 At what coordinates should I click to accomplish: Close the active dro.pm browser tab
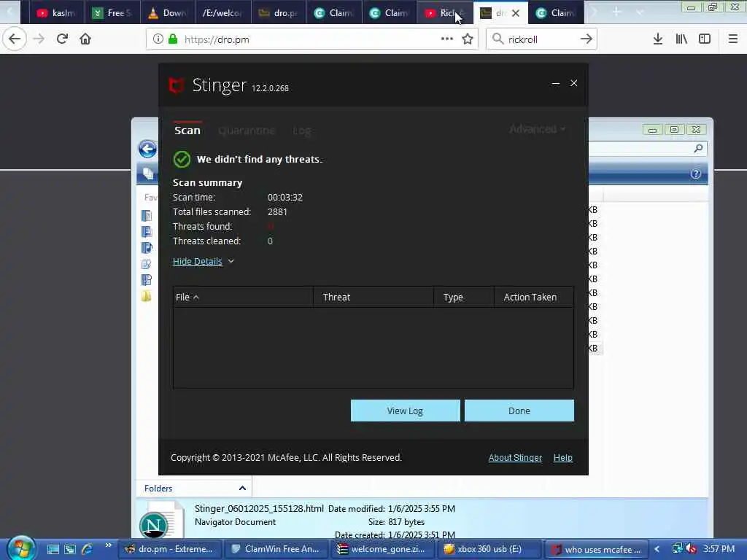pos(516,13)
